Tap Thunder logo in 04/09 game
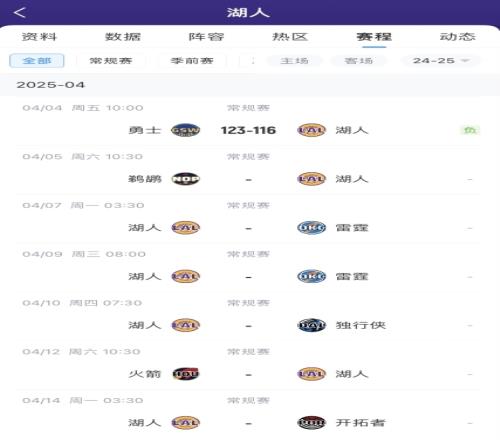Screen dimensions: 500x440 [311, 276]
